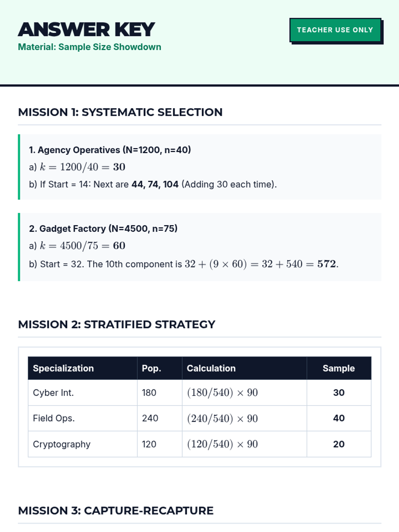Viewport: 399px width, 532px height.
Task: Select the Agency Operatives problem title
Action: pyautogui.click(x=110, y=150)
